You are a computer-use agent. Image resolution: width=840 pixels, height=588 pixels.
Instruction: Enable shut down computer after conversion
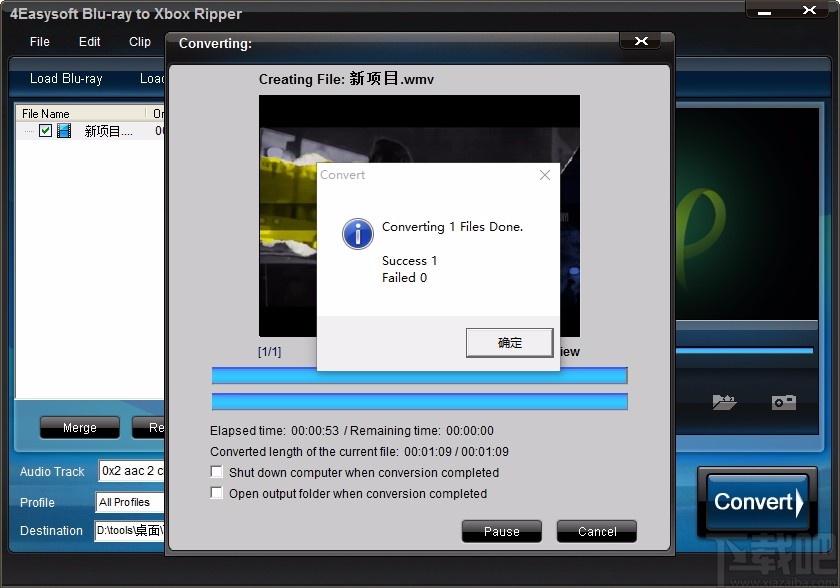pos(215,472)
